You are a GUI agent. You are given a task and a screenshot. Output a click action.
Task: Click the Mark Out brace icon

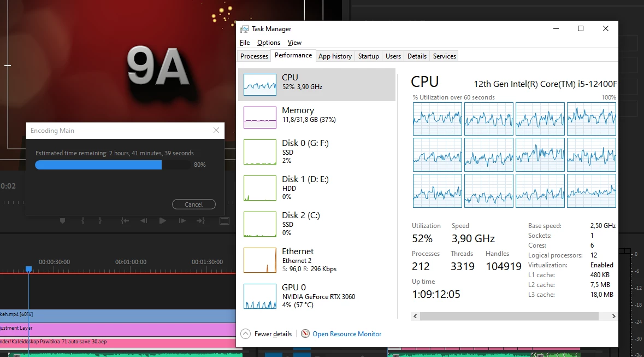click(x=100, y=221)
